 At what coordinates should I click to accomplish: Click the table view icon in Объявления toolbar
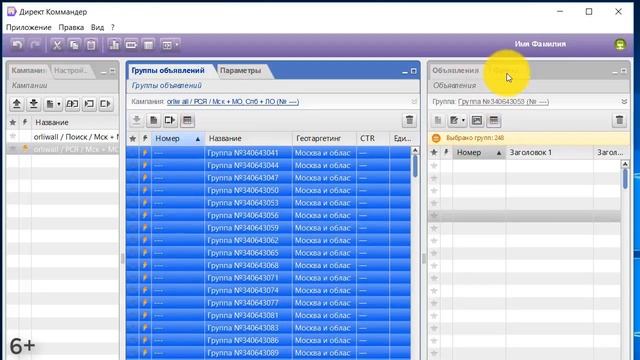pyautogui.click(x=494, y=120)
